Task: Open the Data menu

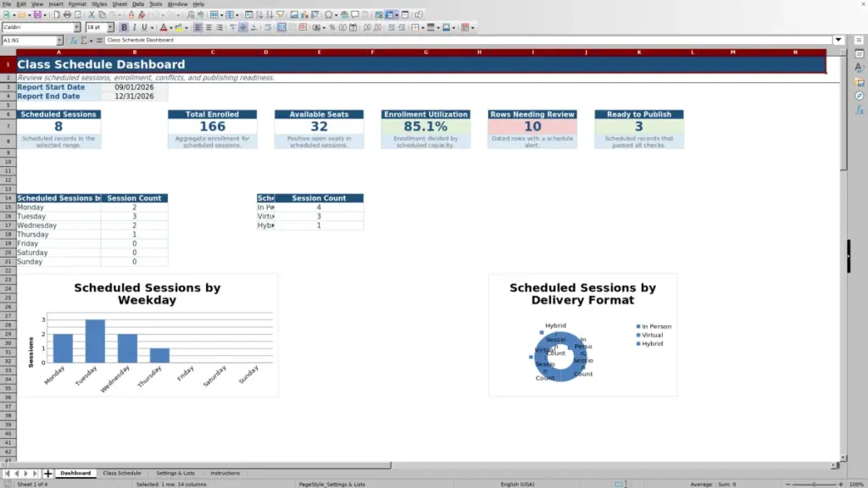Action: [138, 4]
